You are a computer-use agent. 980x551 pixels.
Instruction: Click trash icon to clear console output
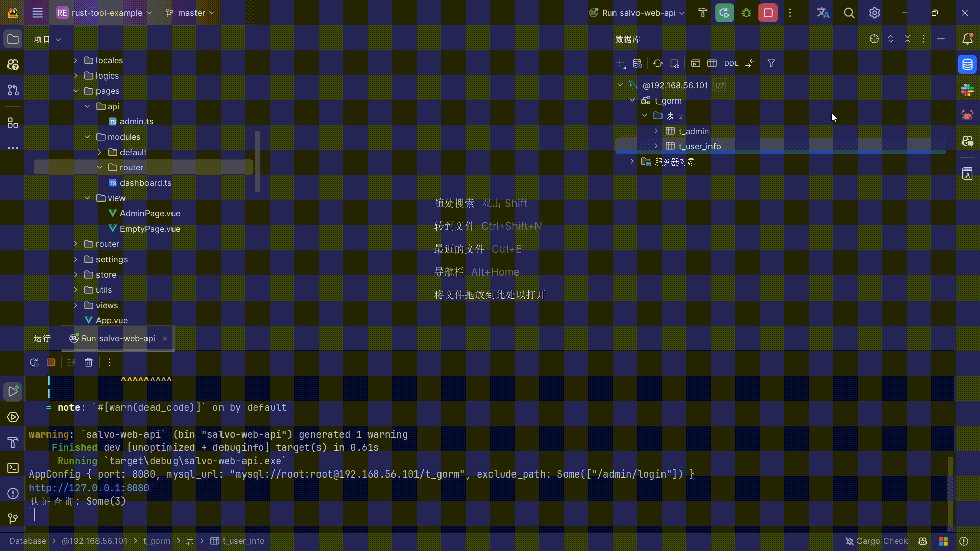tap(89, 362)
